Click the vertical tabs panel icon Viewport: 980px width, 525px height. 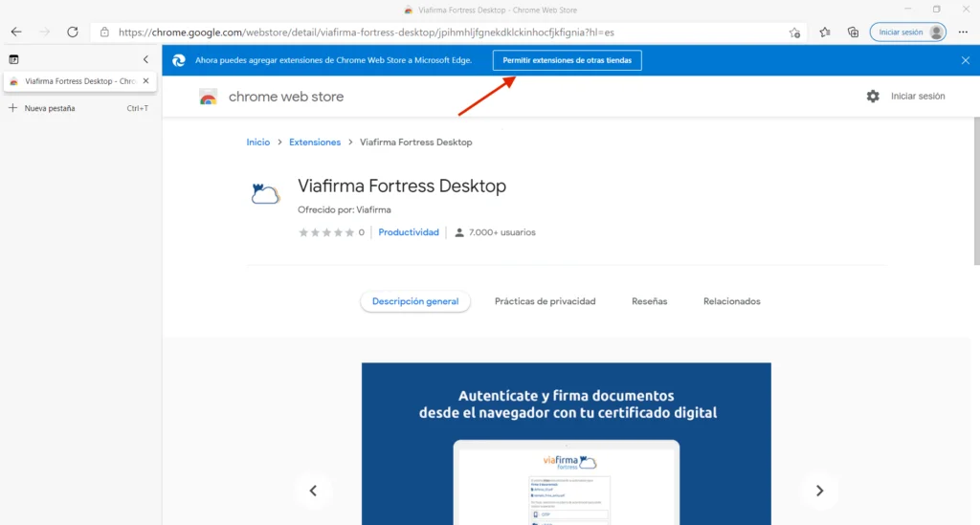pyautogui.click(x=13, y=59)
